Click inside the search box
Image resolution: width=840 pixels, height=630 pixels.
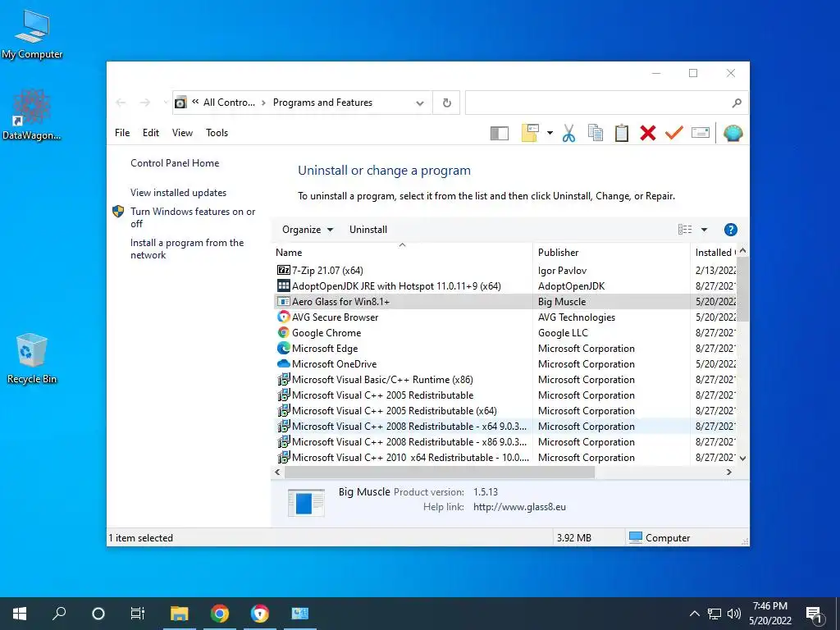coord(597,103)
